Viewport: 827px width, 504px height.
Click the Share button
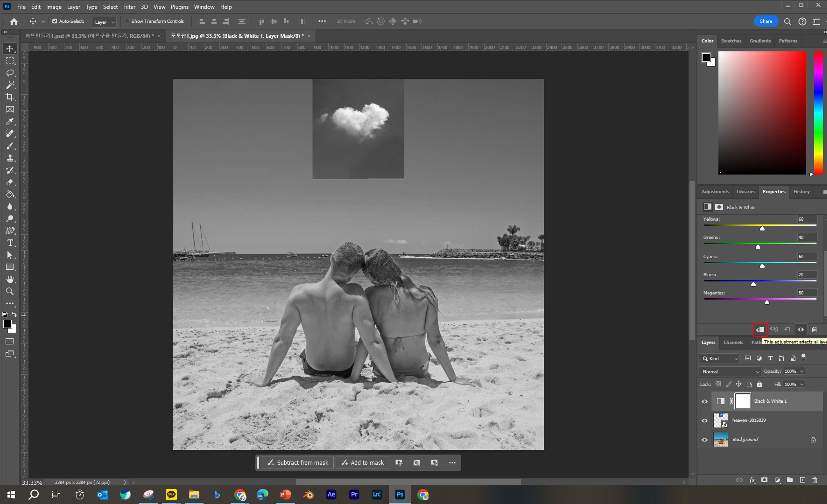point(765,21)
